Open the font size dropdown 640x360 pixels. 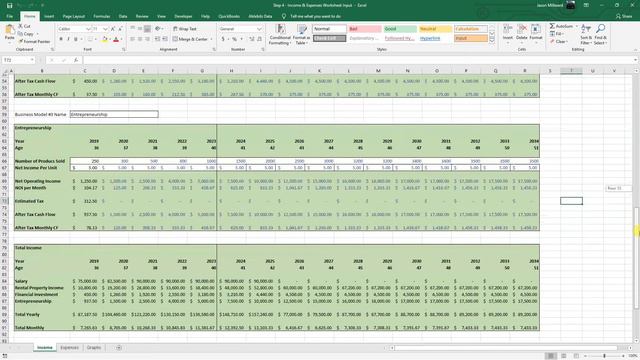pyautogui.click(x=105, y=29)
